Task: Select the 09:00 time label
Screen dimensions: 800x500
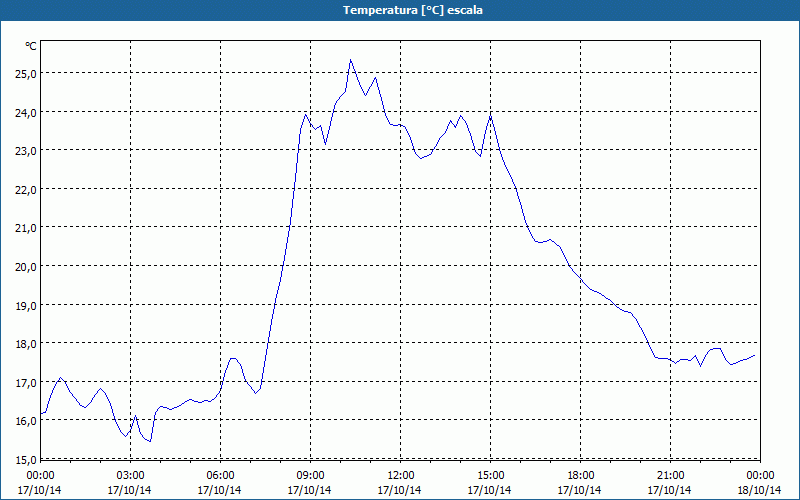Action: (310, 476)
